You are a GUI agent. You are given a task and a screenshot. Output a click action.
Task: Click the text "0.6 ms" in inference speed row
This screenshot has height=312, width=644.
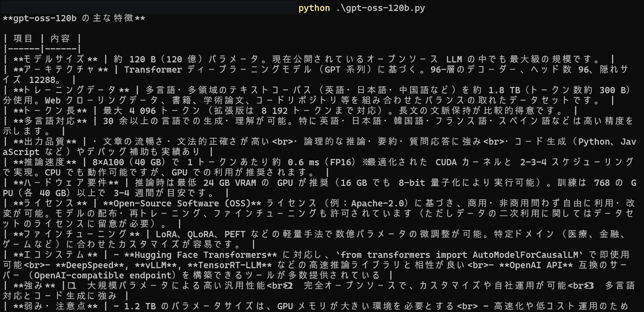(303, 162)
